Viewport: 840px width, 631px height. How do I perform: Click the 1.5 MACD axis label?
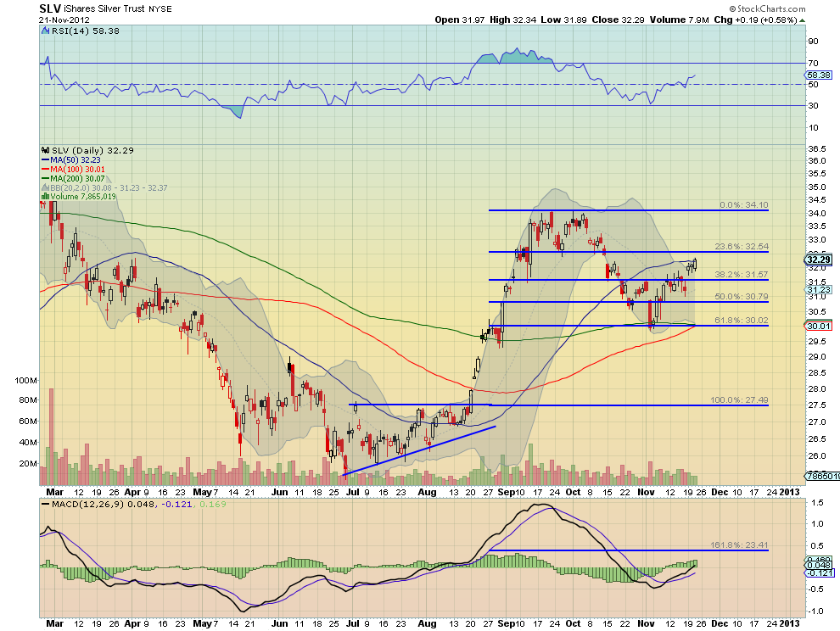(817, 502)
